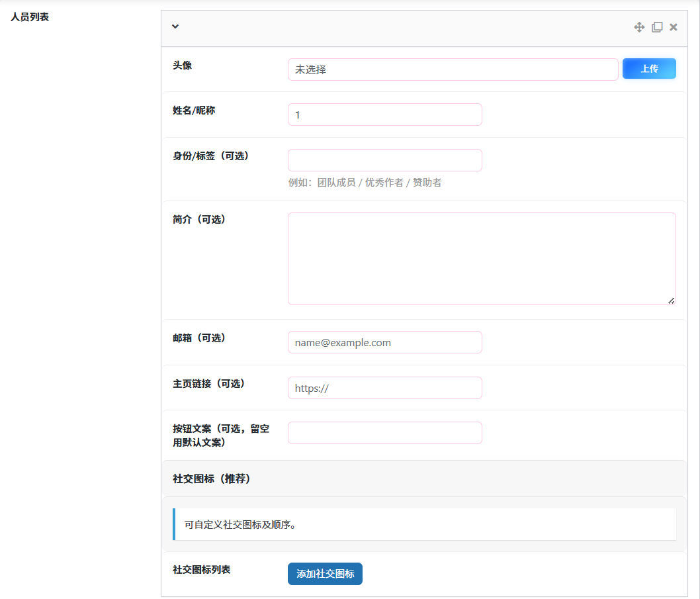This screenshot has width=700, height=599.
Task: Focus the 头像 avatar path field
Action: click(x=453, y=69)
